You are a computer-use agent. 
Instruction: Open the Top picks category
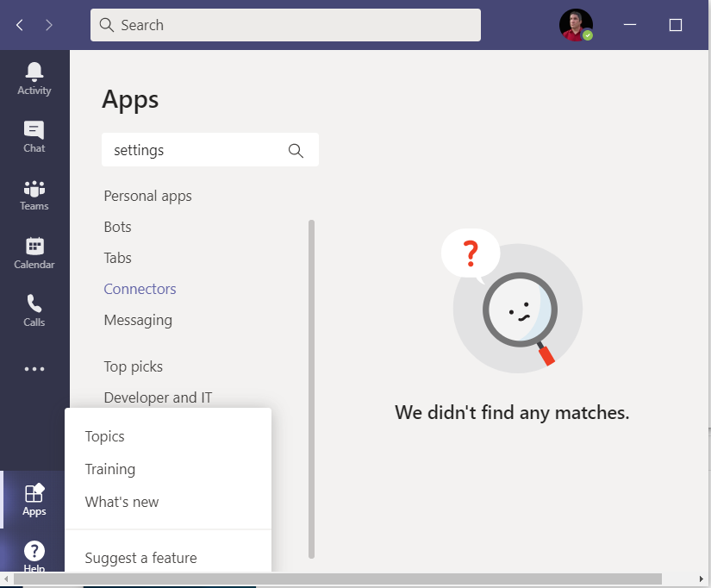pyautogui.click(x=134, y=366)
